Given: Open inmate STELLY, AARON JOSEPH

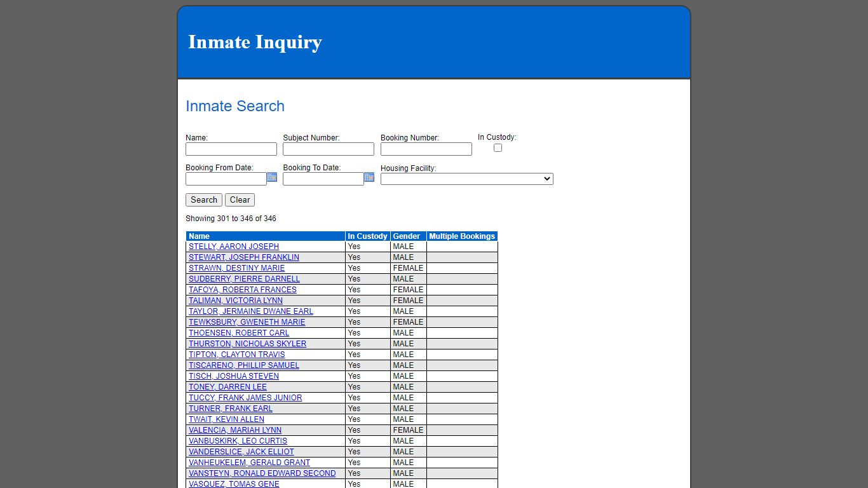Looking at the screenshot, I should (x=234, y=247).
